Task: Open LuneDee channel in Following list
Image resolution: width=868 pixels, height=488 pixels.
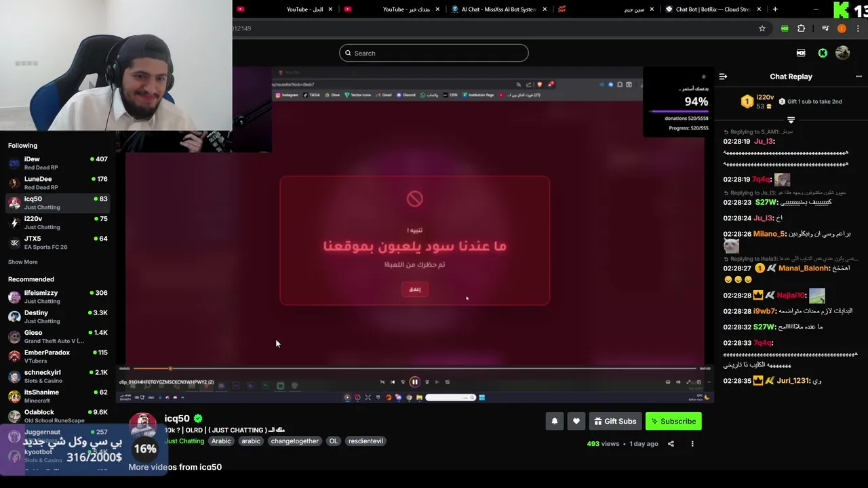Action: coord(58,183)
